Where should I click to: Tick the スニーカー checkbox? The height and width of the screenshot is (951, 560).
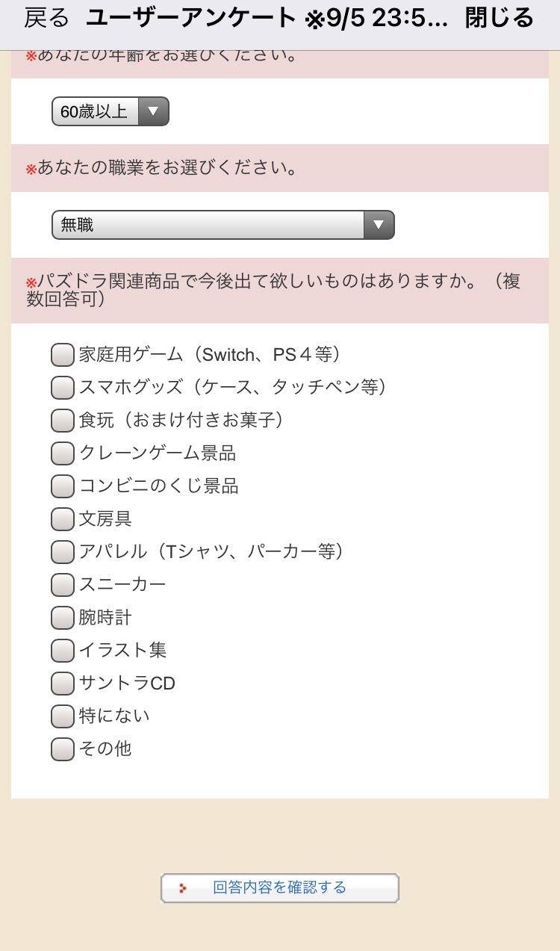pyautogui.click(x=63, y=585)
